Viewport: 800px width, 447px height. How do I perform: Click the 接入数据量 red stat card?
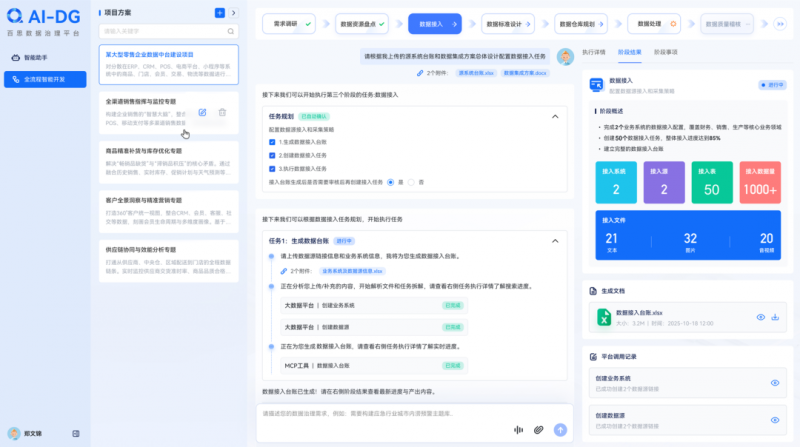click(760, 183)
